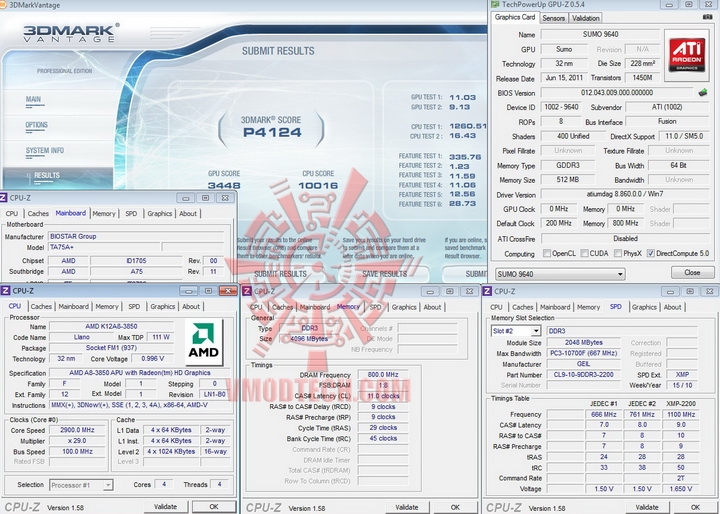Open SYSTEM INFO in 3DMark sidebar
This screenshot has width=720, height=514.
(45, 151)
